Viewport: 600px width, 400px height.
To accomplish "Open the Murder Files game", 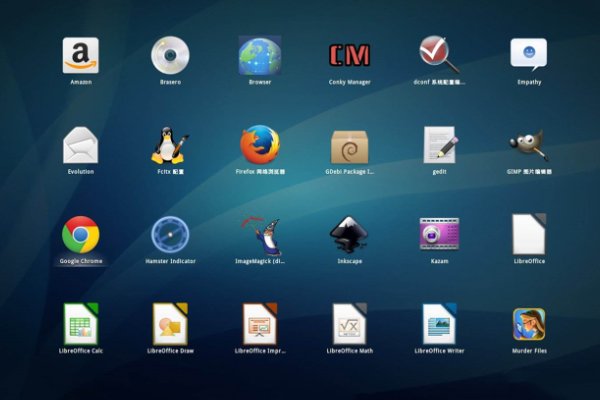I will pyautogui.click(x=528, y=324).
